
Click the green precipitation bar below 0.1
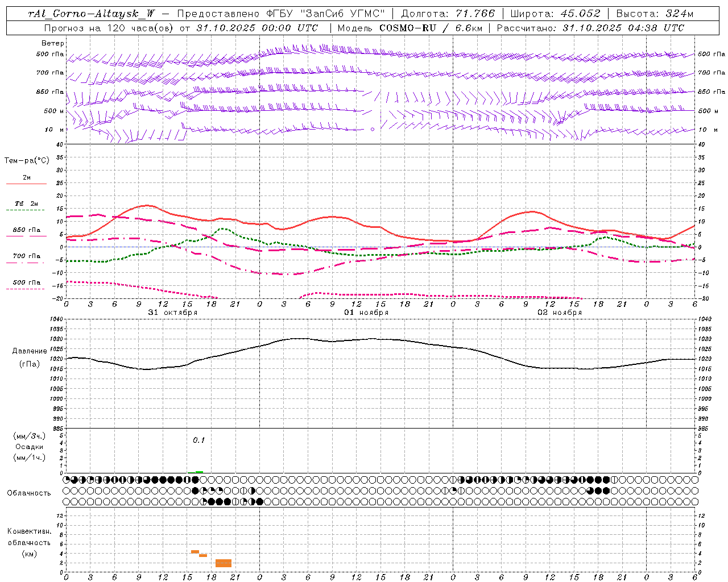coord(199,472)
